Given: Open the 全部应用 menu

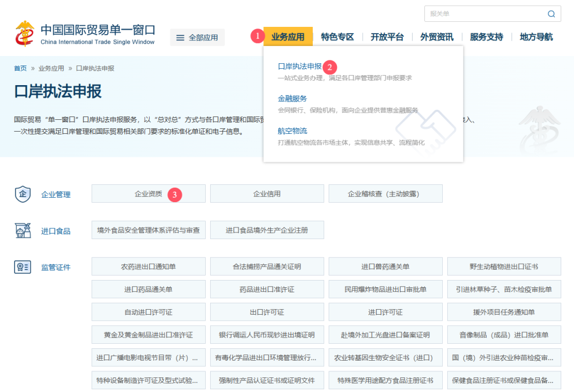Looking at the screenshot, I should (x=197, y=38).
